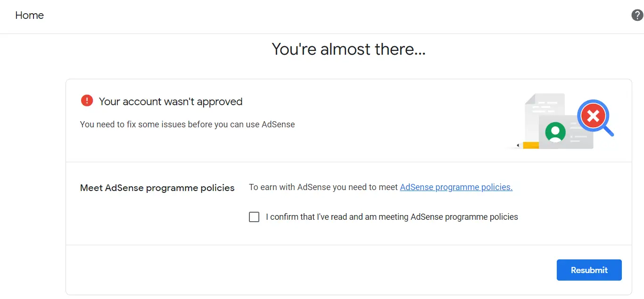The image size is (644, 299).
Task: Click white text lines on grey ID card
Action: (x=578, y=132)
